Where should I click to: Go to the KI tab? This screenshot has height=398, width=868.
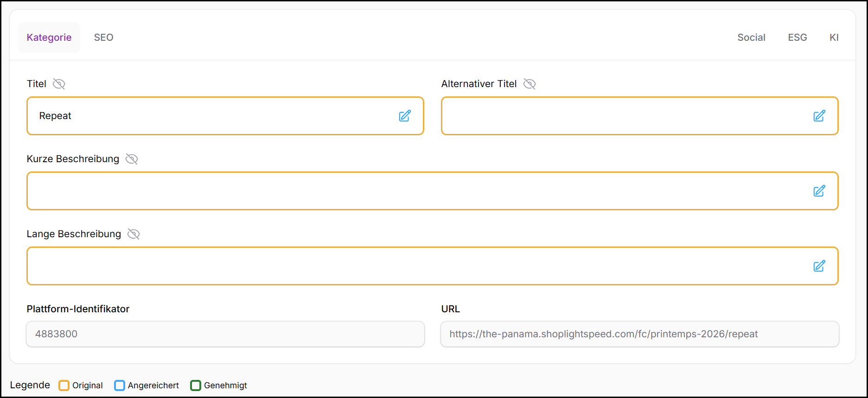[x=834, y=38]
